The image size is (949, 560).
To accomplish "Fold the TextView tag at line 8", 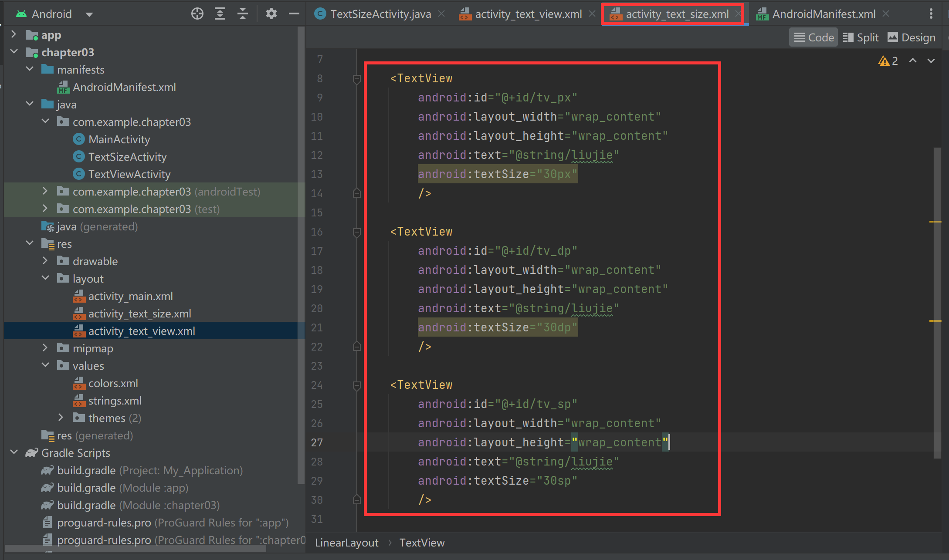I will [356, 79].
